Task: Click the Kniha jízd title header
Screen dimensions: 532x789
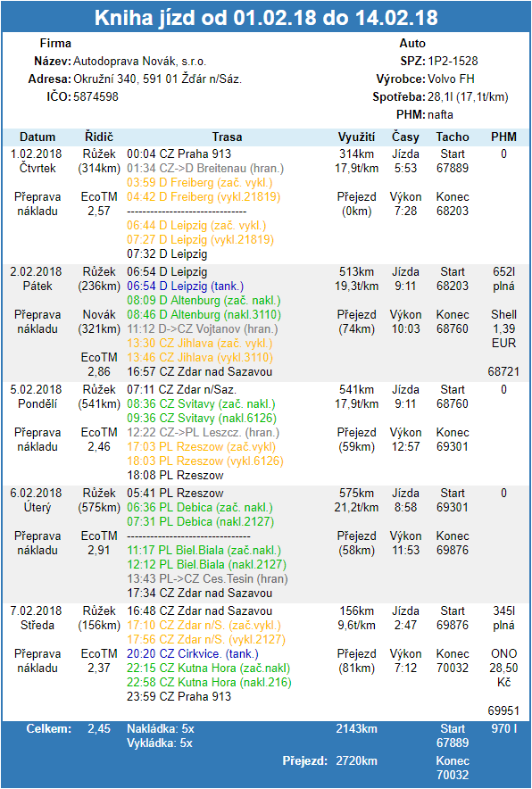Action: coord(266,18)
